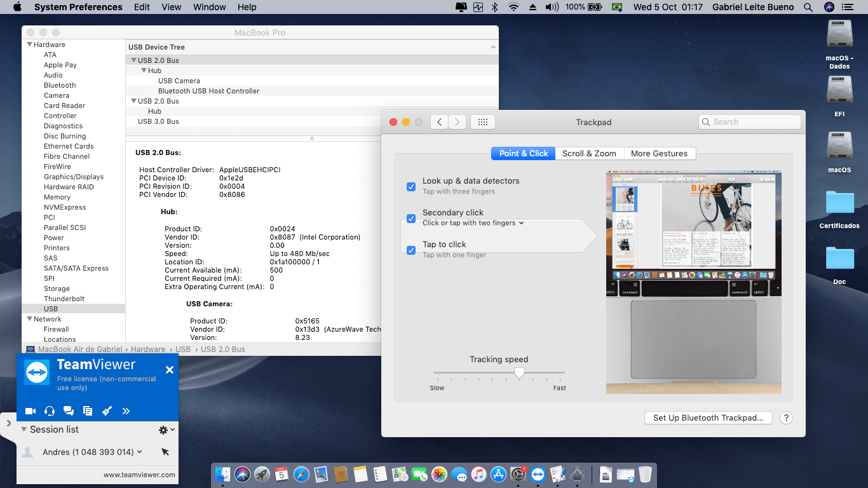This screenshot has width=868, height=488.
Task: Click the arrow cursor icon beside Andres
Action: tap(165, 452)
